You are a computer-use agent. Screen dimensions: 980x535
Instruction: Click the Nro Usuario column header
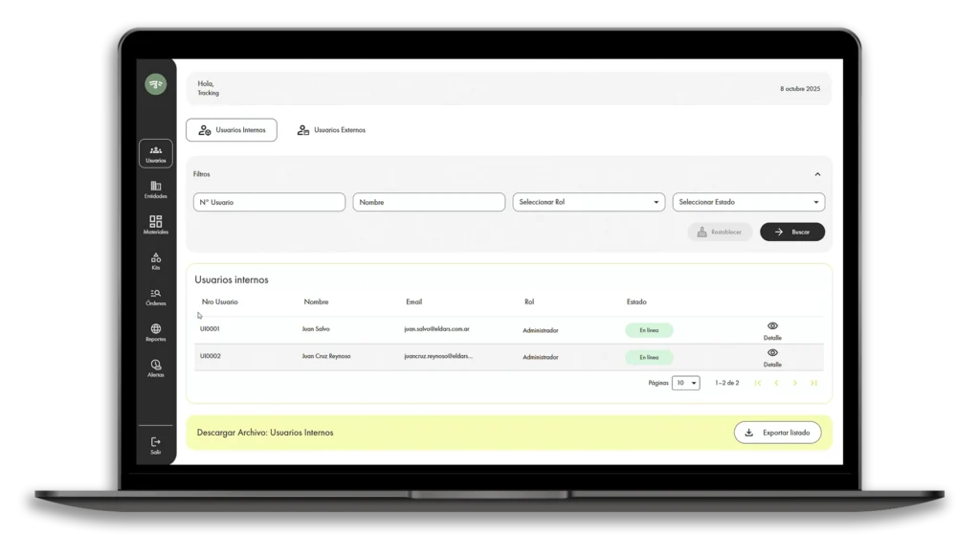[220, 301]
